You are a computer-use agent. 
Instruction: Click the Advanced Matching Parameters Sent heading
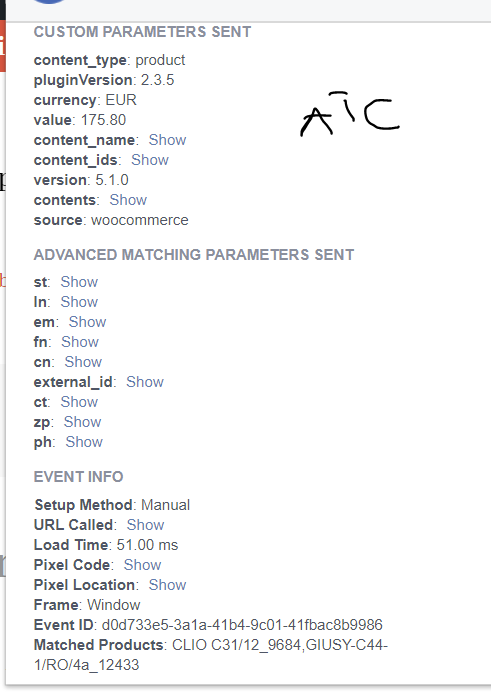click(x=194, y=255)
